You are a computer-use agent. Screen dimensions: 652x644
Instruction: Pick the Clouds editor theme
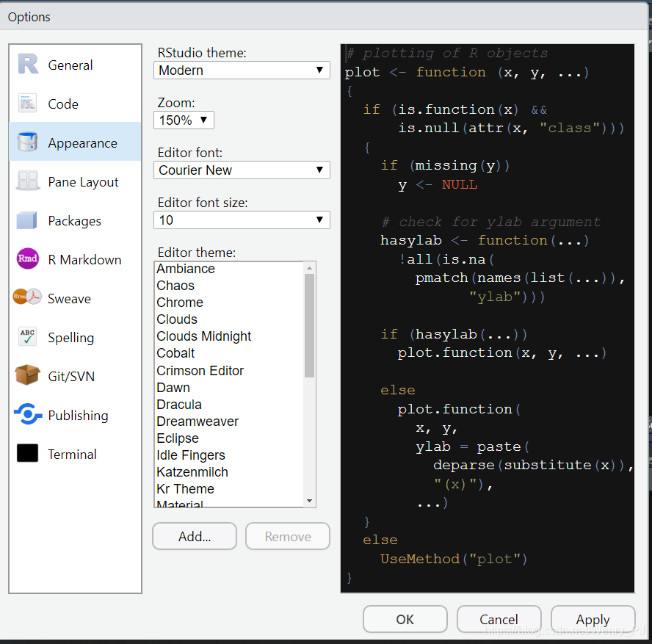(x=229, y=319)
